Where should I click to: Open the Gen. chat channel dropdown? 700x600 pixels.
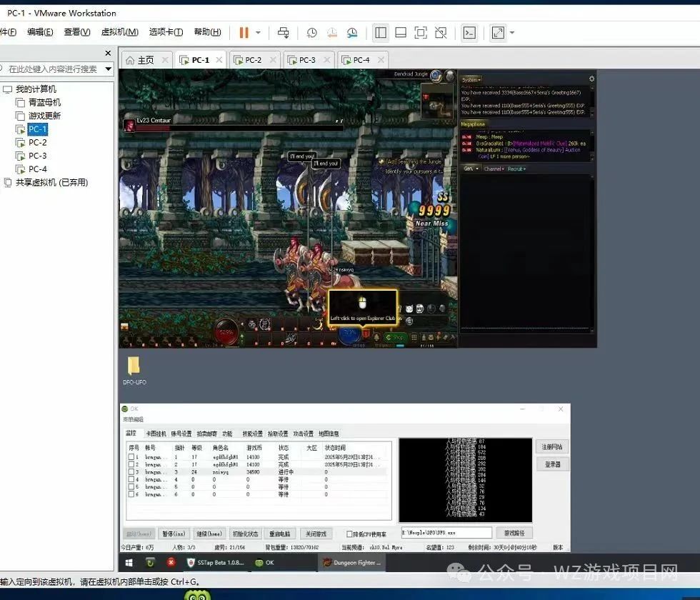470,169
